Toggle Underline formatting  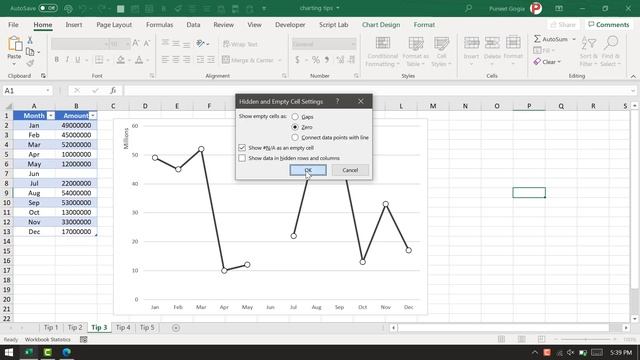78,60
